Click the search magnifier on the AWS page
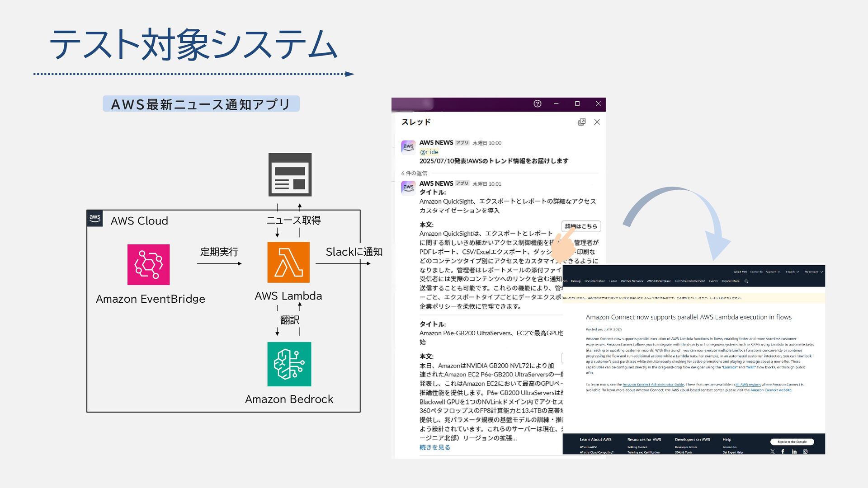 click(x=746, y=281)
